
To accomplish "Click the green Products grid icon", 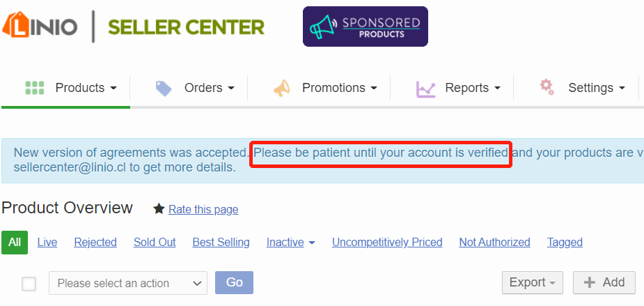I will point(35,88).
